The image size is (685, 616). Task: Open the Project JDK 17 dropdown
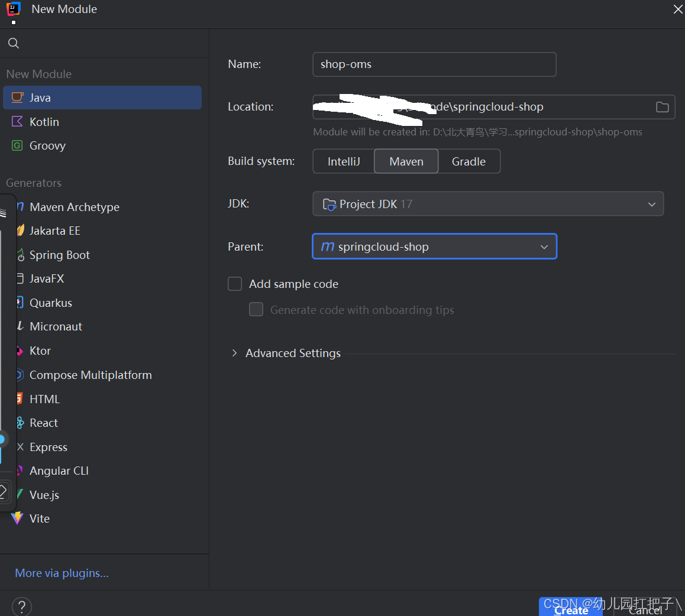[x=488, y=204]
